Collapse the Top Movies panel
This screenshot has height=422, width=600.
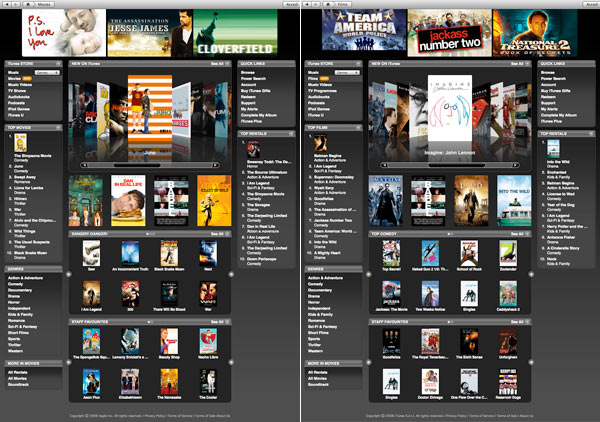pyautogui.click(x=58, y=127)
